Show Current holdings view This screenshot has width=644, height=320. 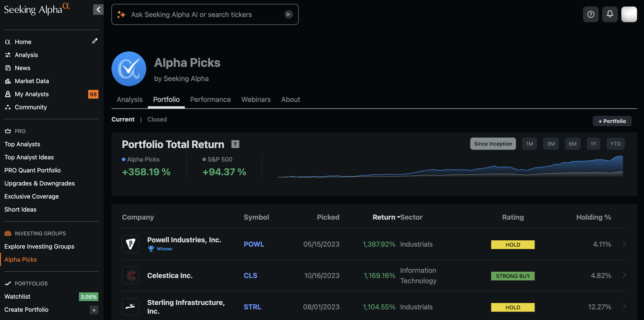(x=123, y=120)
